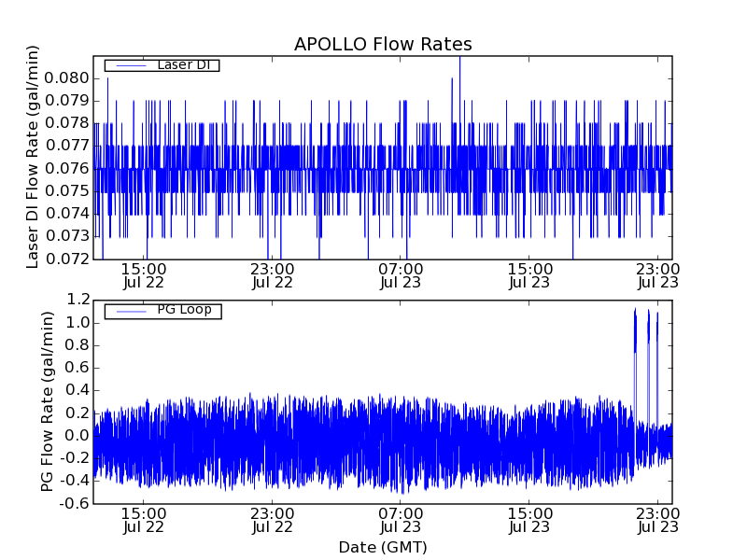
Task: Click '15:00 Jul 23' under the PG Loop plot
Action: [x=529, y=521]
